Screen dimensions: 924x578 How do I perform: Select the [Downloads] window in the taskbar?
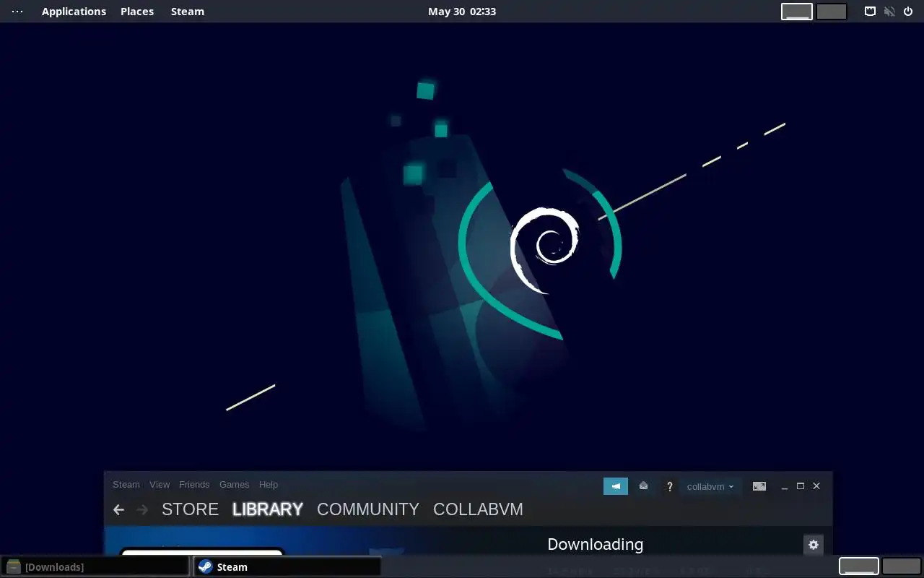[x=95, y=566]
